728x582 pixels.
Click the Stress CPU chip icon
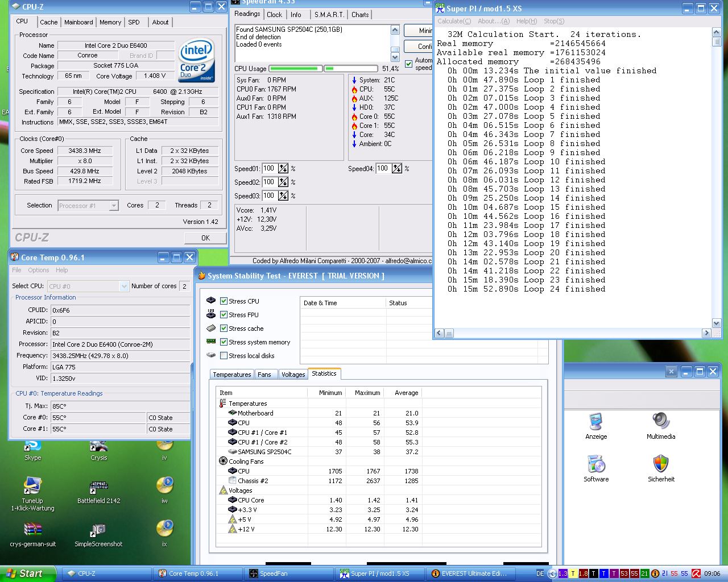pos(211,301)
